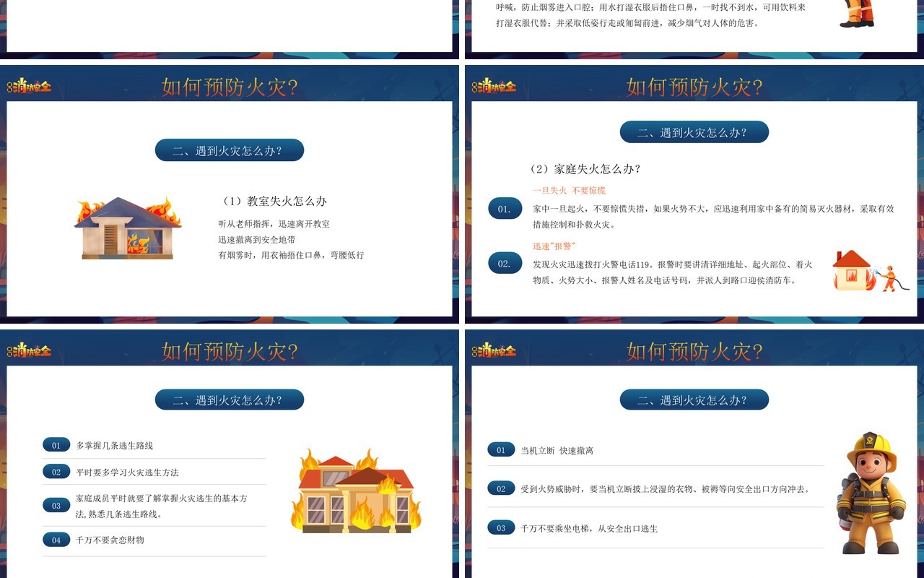
Task: Click the 二、遇到火灾怎么办 pill above (2)家庭失火怎么办
Action: coord(694,132)
